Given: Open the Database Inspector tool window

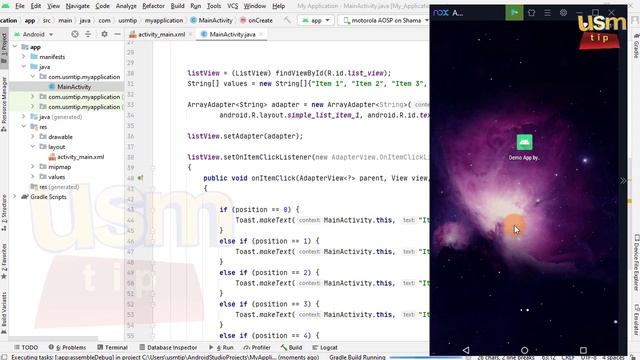Looking at the screenshot, I should [168, 347].
